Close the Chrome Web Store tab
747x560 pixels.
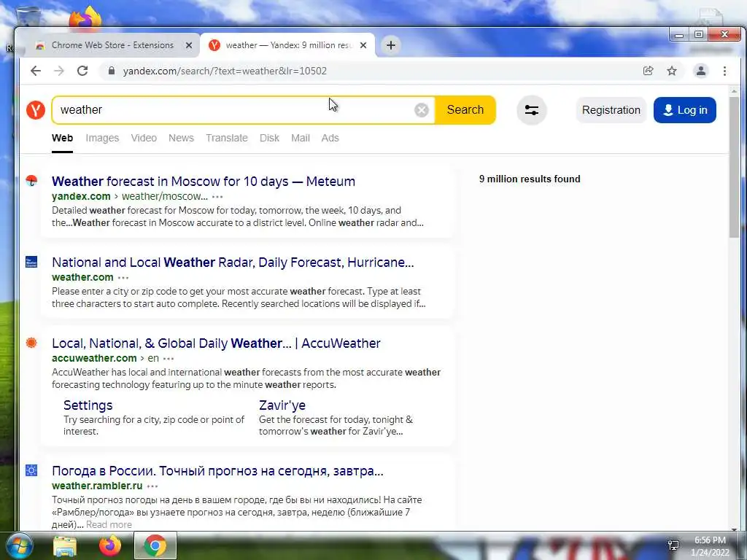tap(189, 45)
